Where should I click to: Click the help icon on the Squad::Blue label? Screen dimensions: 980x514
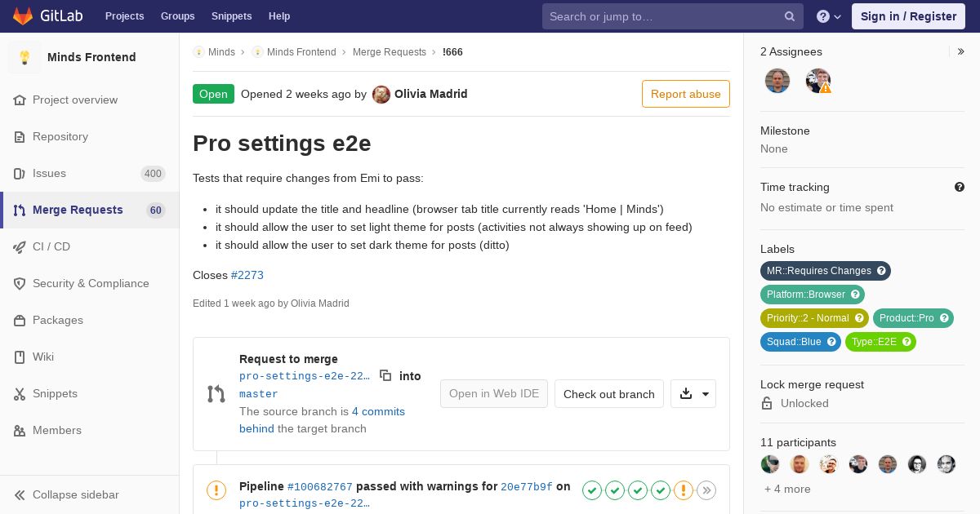click(x=831, y=342)
